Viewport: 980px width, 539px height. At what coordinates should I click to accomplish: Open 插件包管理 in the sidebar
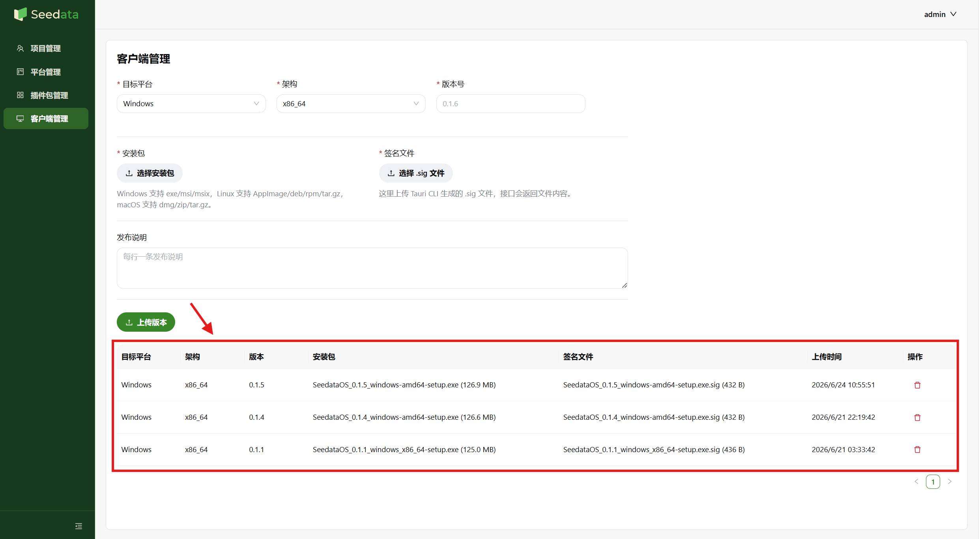click(46, 95)
